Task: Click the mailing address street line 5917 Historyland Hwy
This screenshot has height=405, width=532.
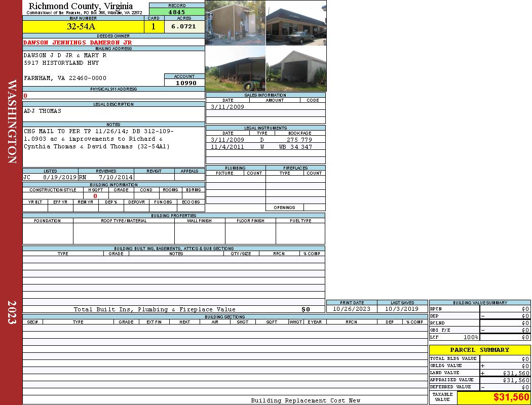Action: pyautogui.click(x=61, y=63)
